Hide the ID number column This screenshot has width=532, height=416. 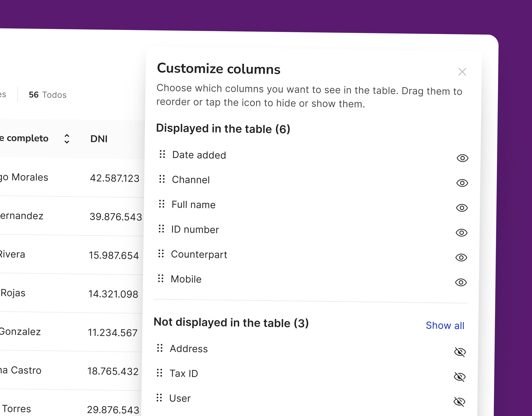(x=461, y=233)
